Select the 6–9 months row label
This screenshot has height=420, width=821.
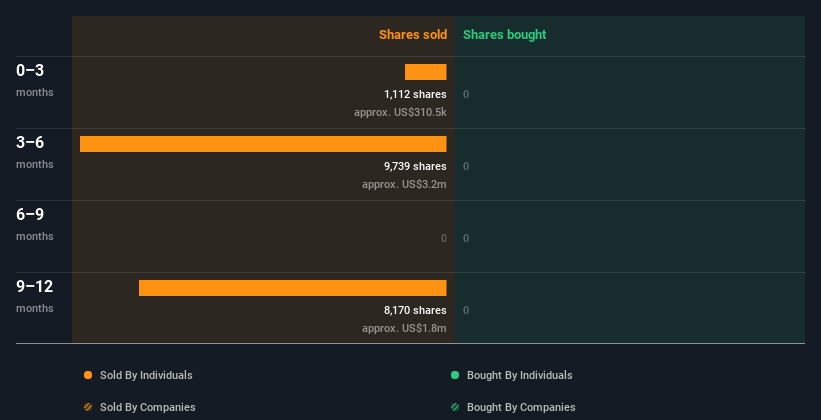point(31,215)
